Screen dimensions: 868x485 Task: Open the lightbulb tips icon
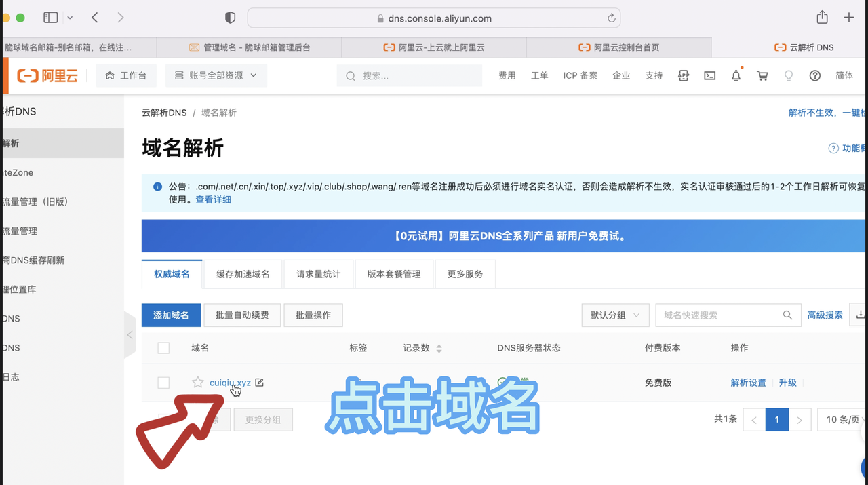789,75
